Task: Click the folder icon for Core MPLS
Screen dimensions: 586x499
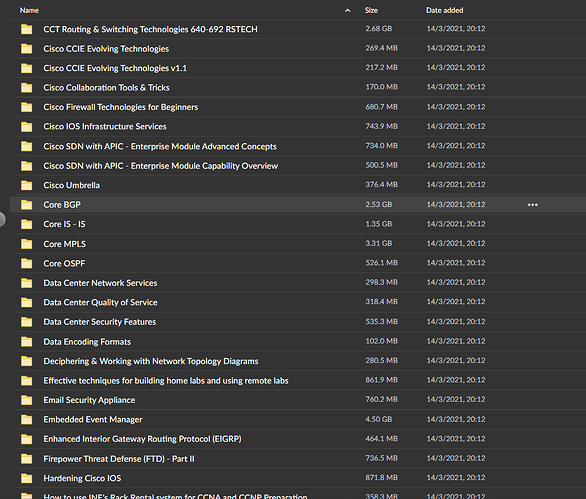Action: [27, 244]
